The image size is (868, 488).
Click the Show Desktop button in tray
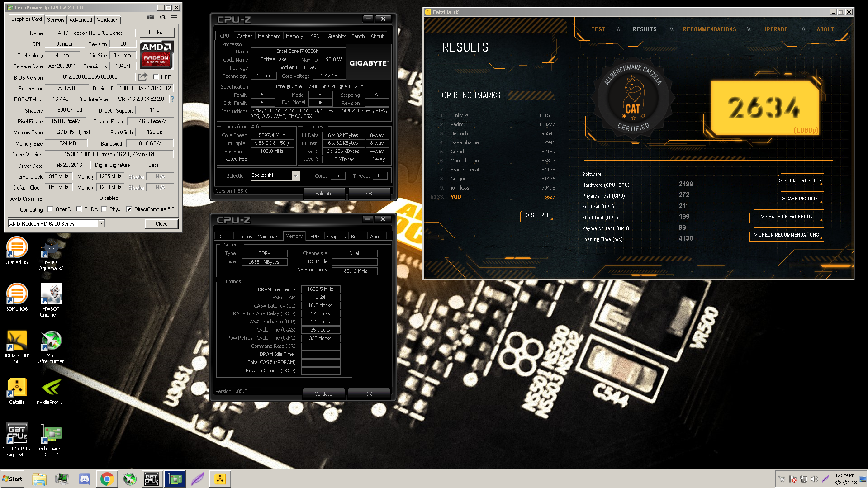point(863,479)
